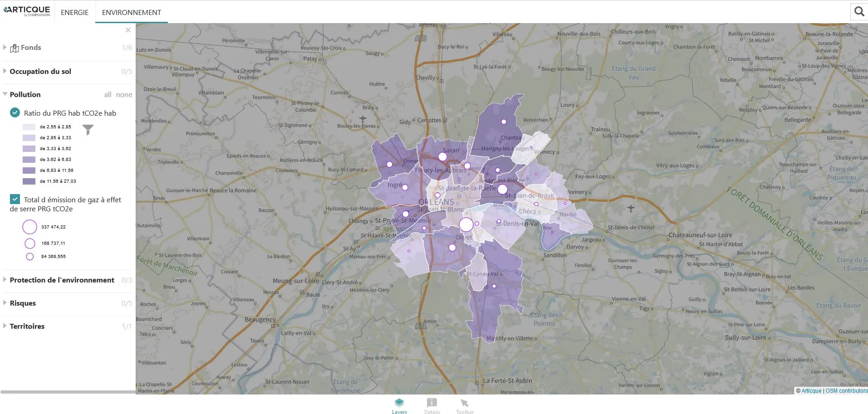Click the Territoires 1/1 counter
This screenshot has width=868, height=414.
coord(127,326)
